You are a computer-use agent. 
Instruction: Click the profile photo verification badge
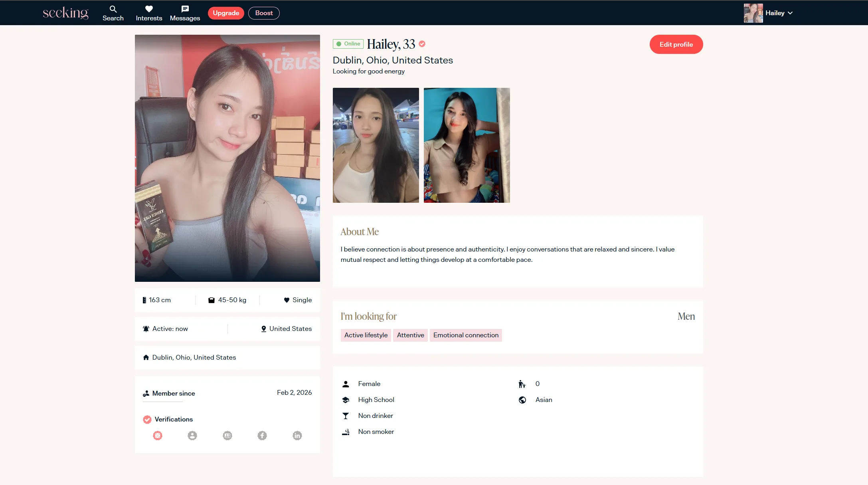tap(192, 436)
